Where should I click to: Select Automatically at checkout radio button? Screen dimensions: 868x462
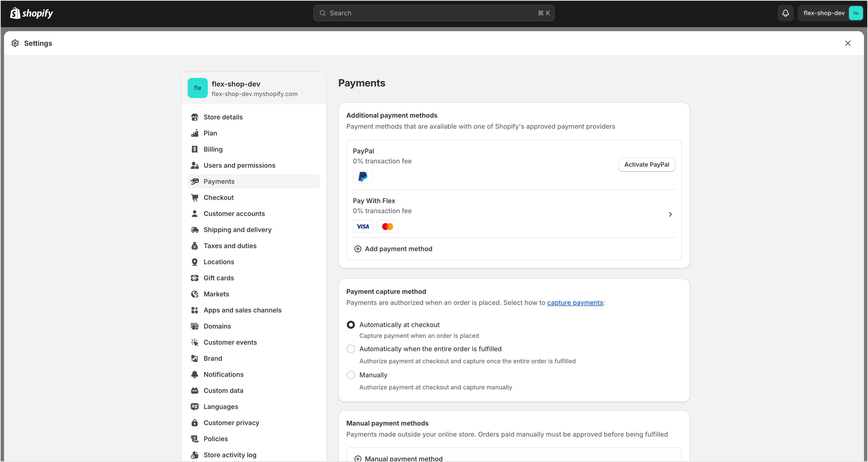(x=351, y=325)
